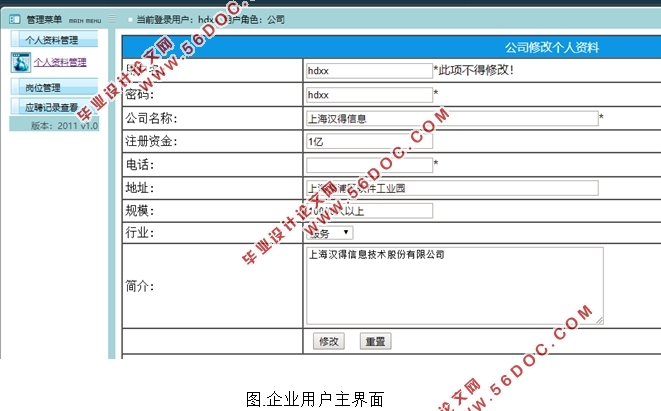Click the management menu icon
661x411 pixels.
click(x=15, y=19)
